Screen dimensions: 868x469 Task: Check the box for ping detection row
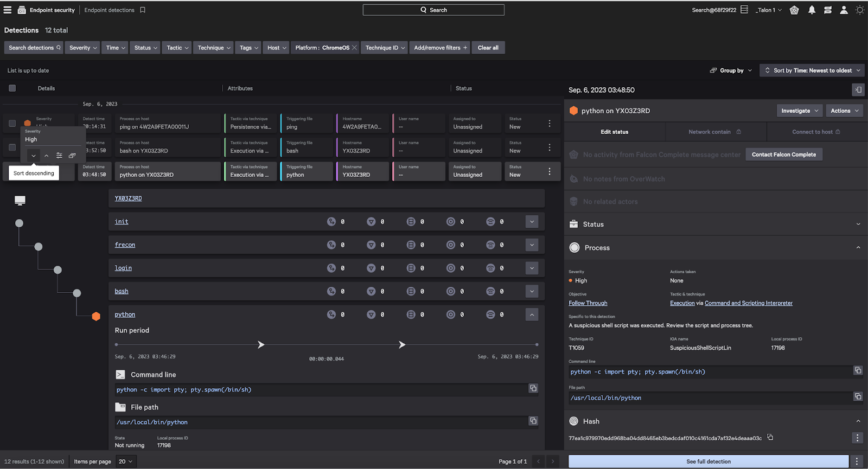pos(12,123)
